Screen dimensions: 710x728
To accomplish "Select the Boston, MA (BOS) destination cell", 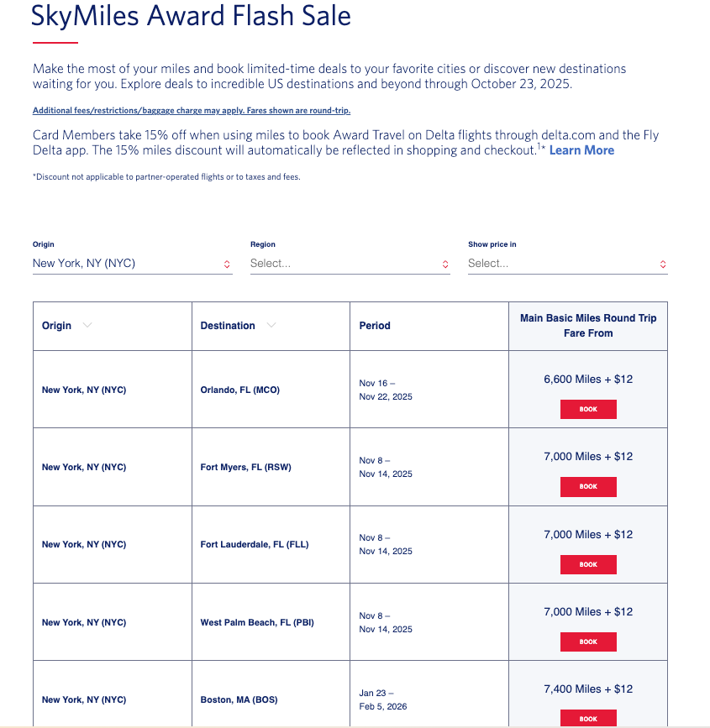I will [239, 699].
